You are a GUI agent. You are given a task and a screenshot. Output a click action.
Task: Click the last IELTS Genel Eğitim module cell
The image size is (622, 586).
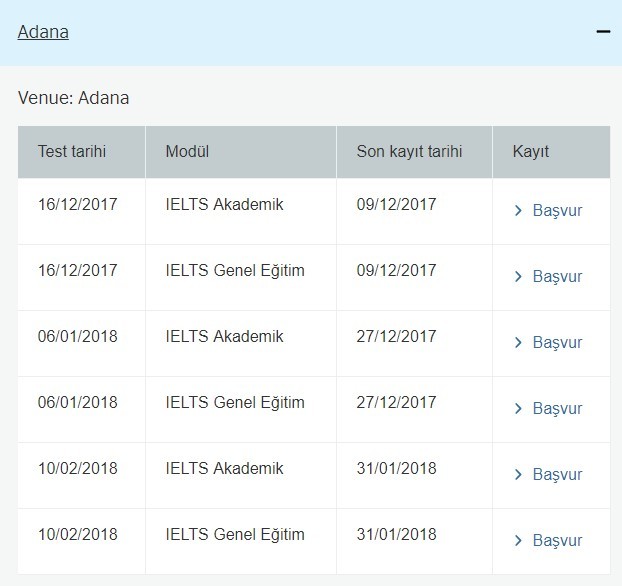(235, 535)
